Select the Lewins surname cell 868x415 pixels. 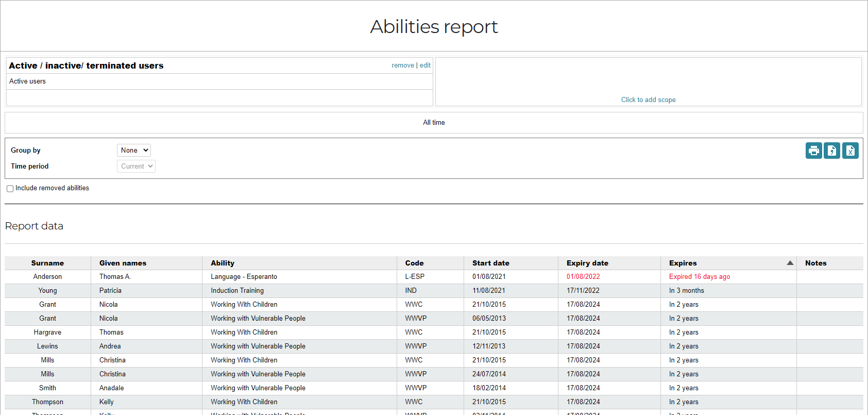(47, 346)
